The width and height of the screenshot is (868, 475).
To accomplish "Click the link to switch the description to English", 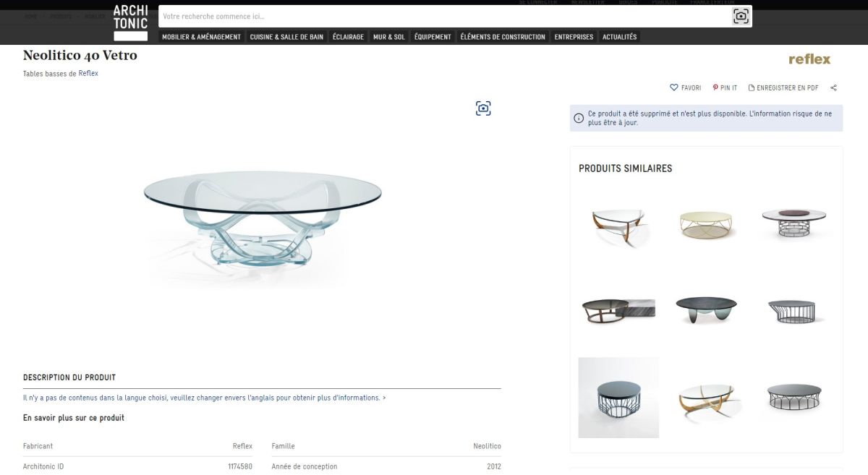I will click(204, 398).
